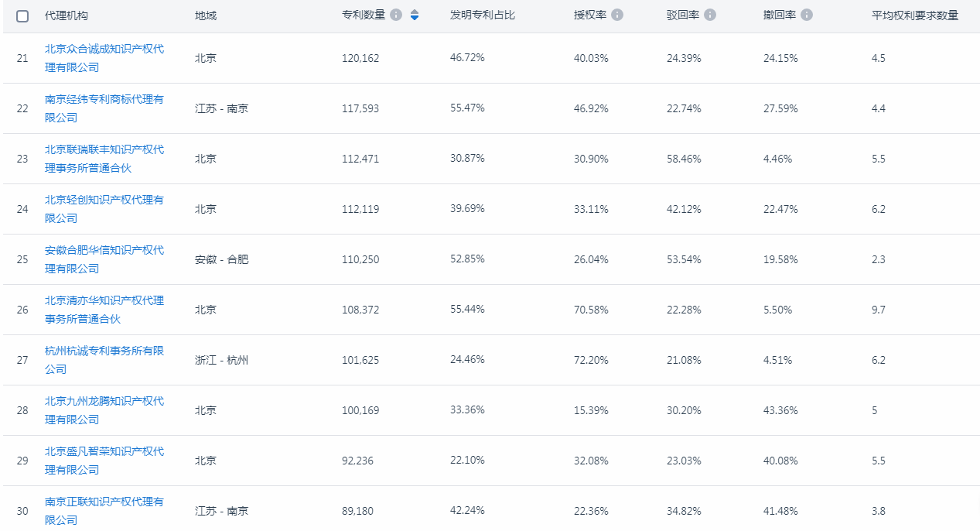The image size is (980, 531).
Task: Open 北京联瑞联丰知识产权代理事务所普通合伙 link
Action: point(104,159)
